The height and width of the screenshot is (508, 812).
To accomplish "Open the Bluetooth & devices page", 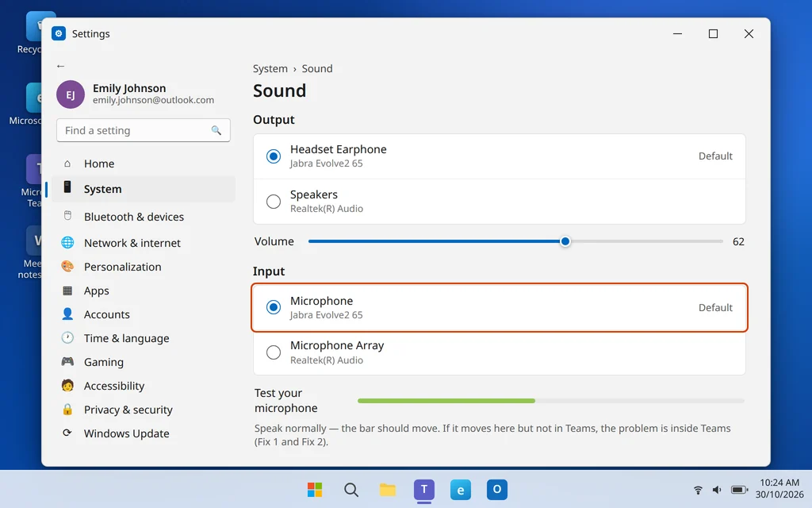I will (143, 216).
